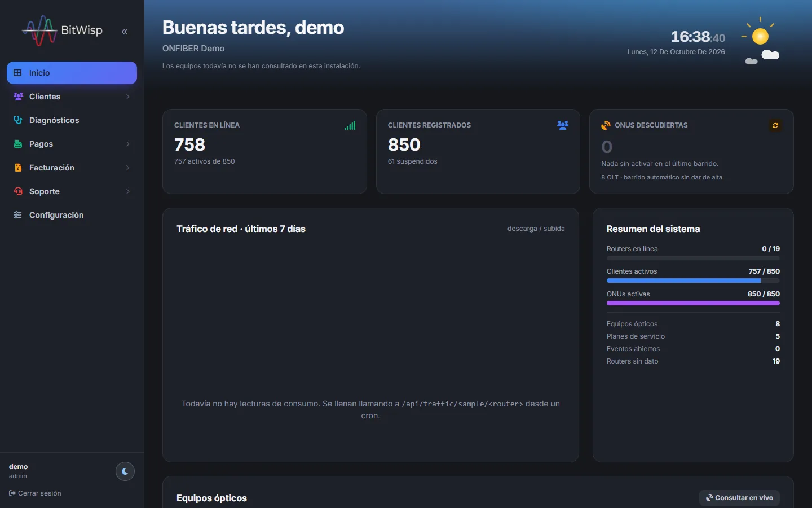Click the Pagos cash register icon

pyautogui.click(x=18, y=144)
